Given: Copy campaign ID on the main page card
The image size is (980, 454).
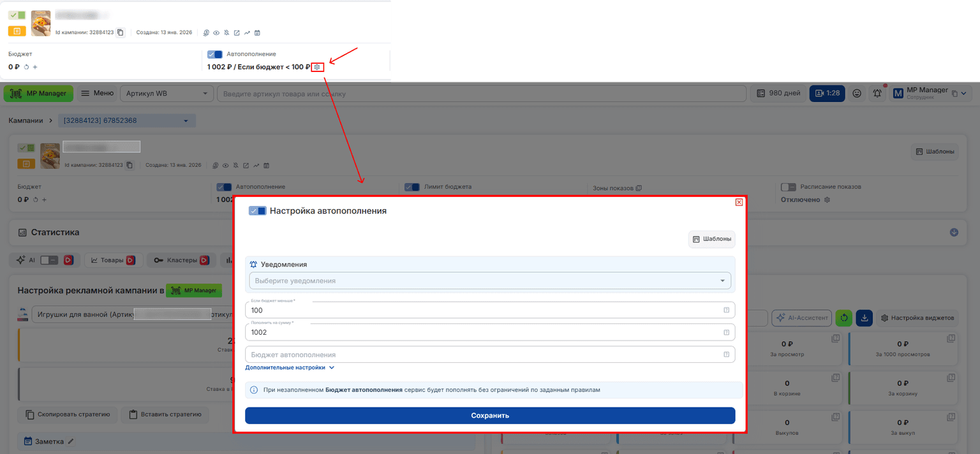Looking at the screenshot, I should tap(130, 165).
